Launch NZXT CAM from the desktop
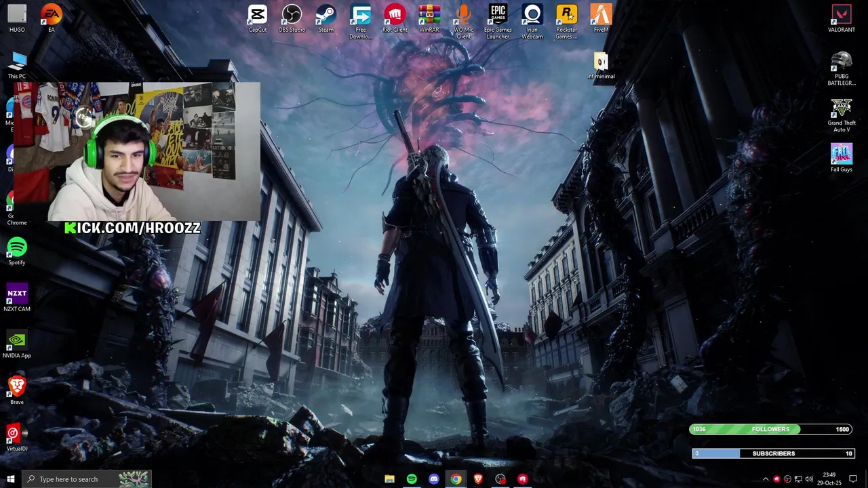Image resolution: width=868 pixels, height=488 pixels. [x=17, y=298]
